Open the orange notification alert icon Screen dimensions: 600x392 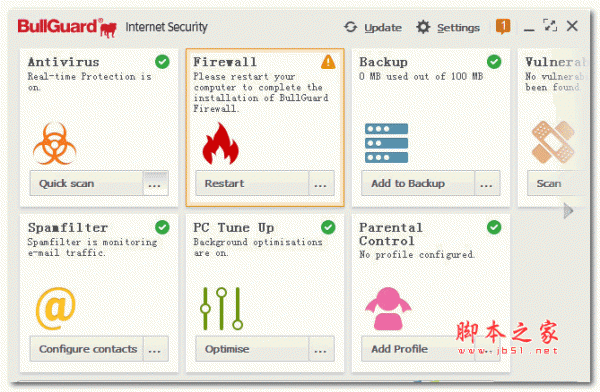tap(503, 27)
